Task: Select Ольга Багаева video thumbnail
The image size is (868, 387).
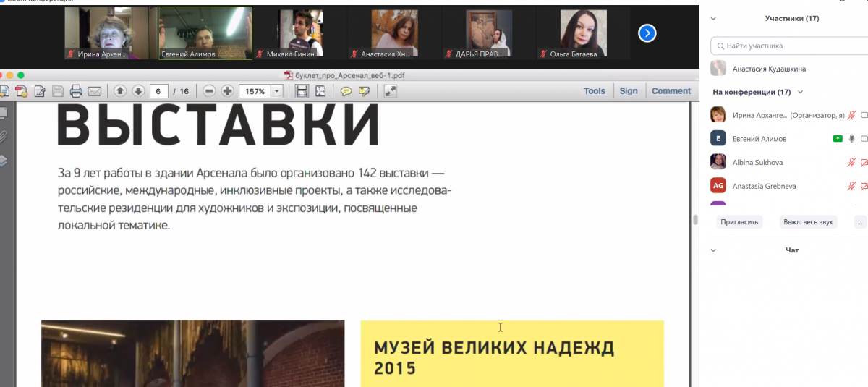Action: pos(584,33)
